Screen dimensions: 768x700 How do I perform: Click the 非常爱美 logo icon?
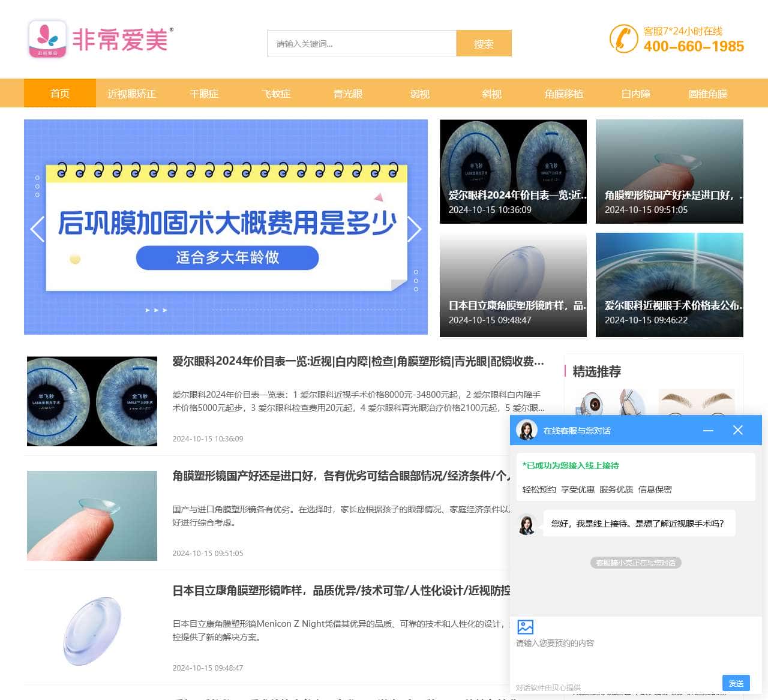[x=47, y=40]
